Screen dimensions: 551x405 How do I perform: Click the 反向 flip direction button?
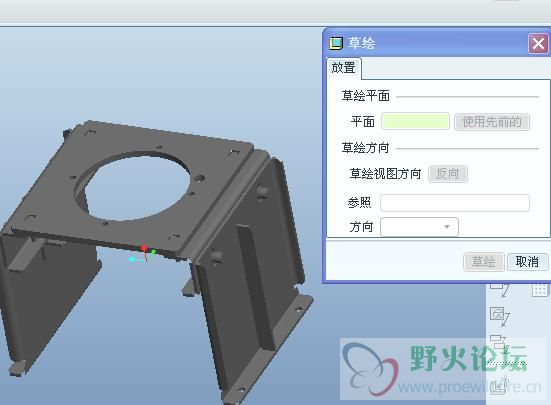pyautogui.click(x=448, y=174)
